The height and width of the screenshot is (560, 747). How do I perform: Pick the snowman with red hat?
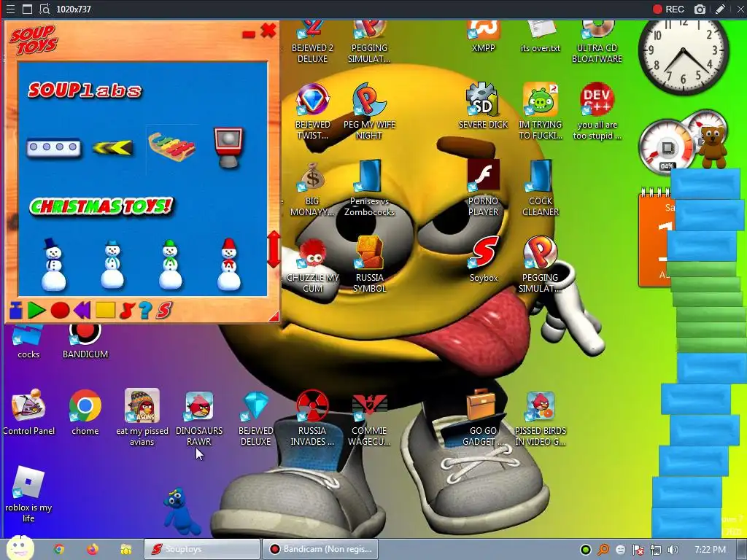click(x=229, y=264)
